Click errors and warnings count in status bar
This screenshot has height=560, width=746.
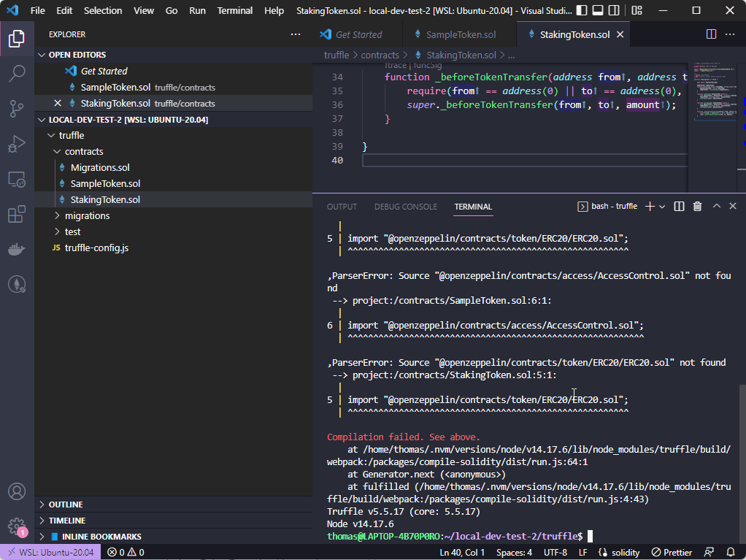126,553
